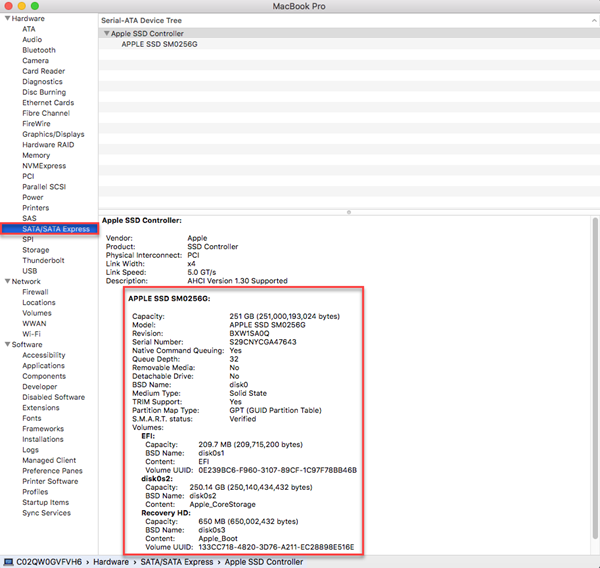Select ATA in the Hardware list
The width and height of the screenshot is (600, 568).
point(29,29)
